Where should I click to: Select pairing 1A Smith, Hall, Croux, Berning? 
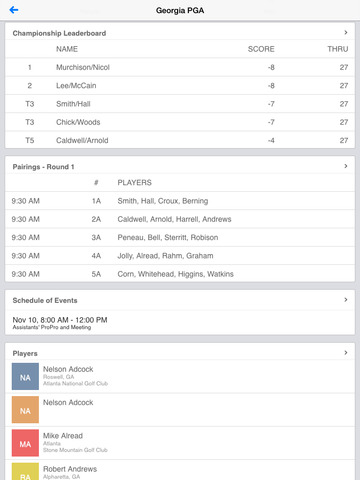pos(180,201)
